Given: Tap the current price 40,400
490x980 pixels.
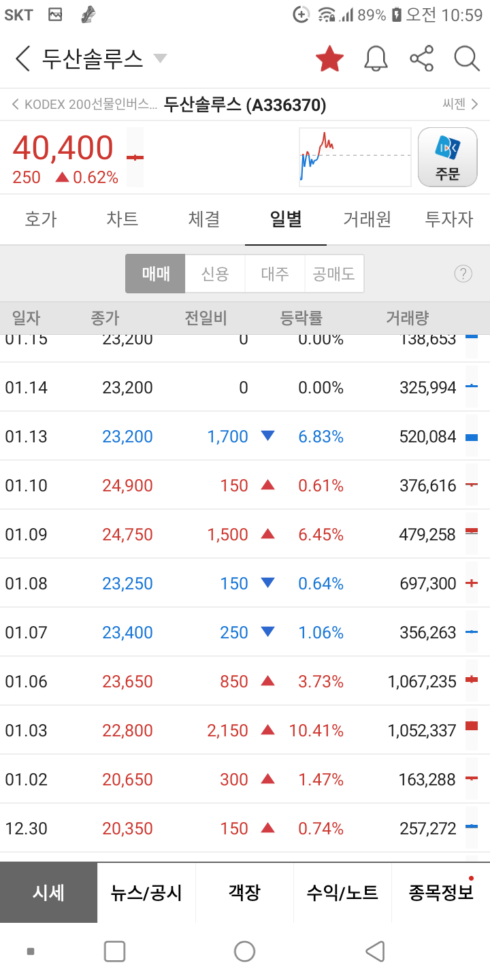Looking at the screenshot, I should pos(63,148).
